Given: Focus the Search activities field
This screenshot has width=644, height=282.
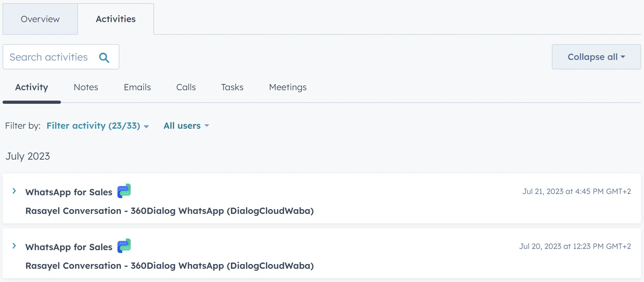Looking at the screenshot, I should [61, 57].
